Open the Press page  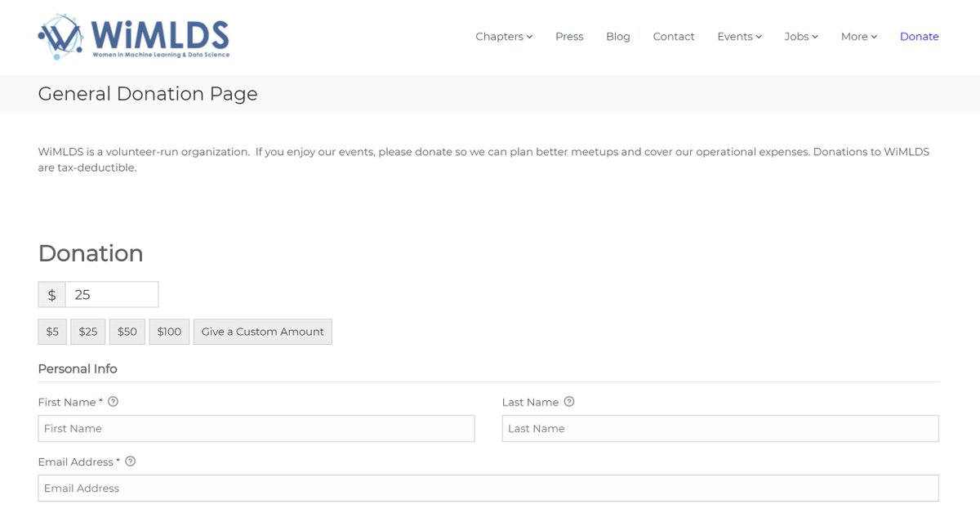(x=569, y=37)
